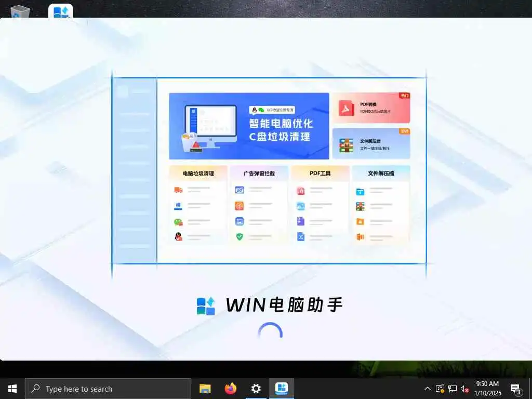Screen dimensions: 532x399
Task: Select the WIN电脑助手 taskbar icon
Action: coord(281,389)
